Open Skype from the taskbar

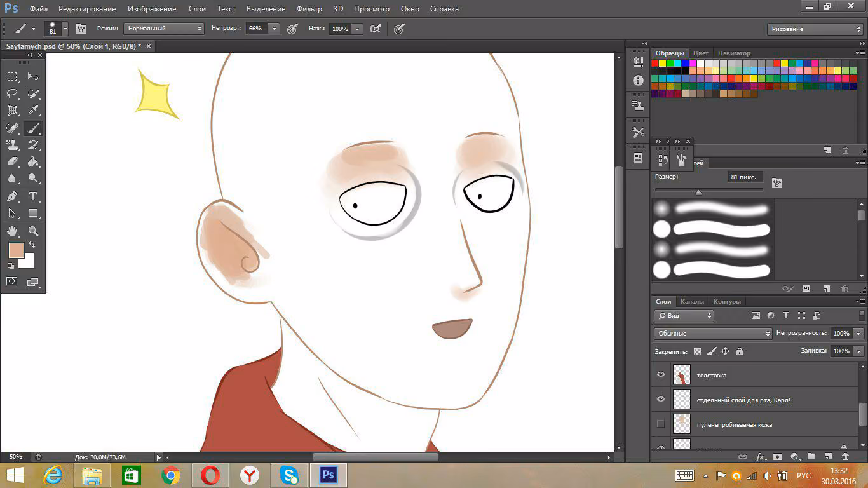coord(289,475)
